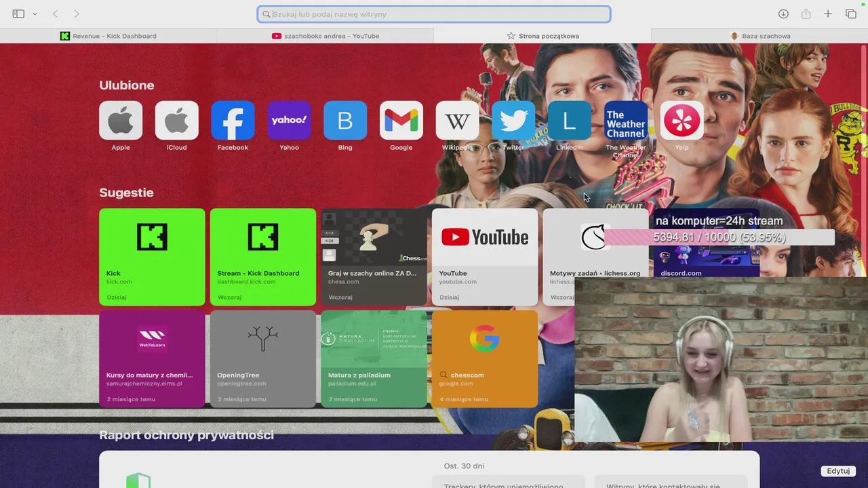Toggle the Safari sidebar button
This screenshot has height=488, width=868.
click(x=18, y=14)
